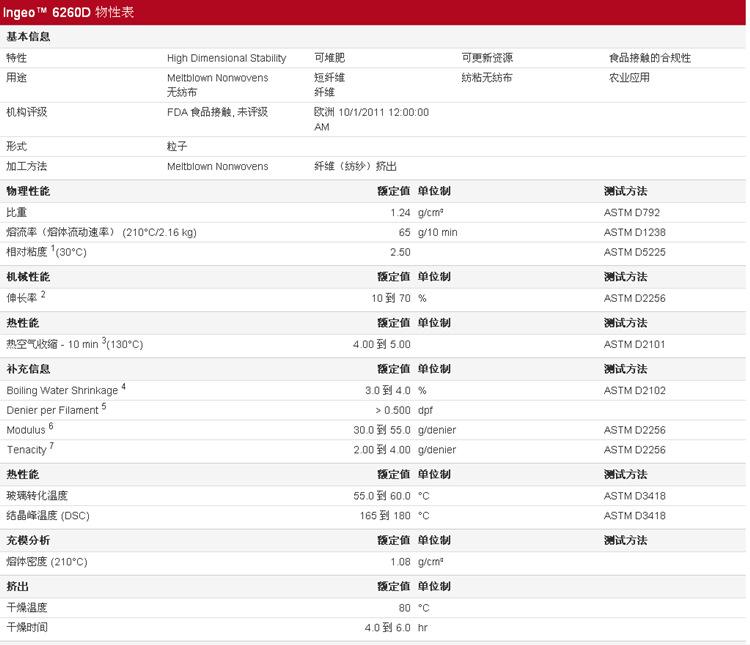
Task: Select the Boiling Water Shrinkage label
Action: 66,389
